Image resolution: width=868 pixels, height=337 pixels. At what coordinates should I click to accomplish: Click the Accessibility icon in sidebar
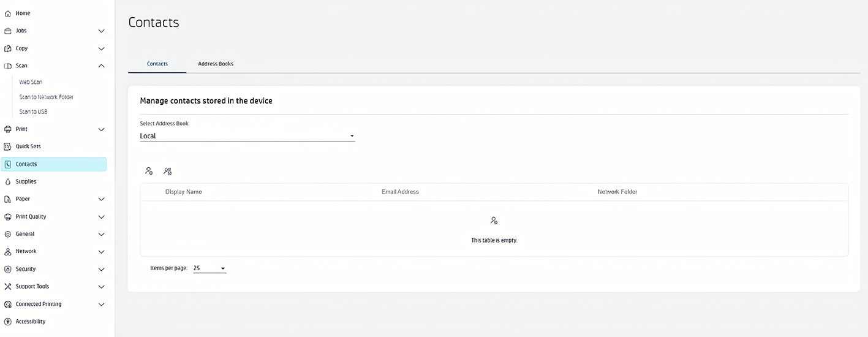tap(8, 322)
